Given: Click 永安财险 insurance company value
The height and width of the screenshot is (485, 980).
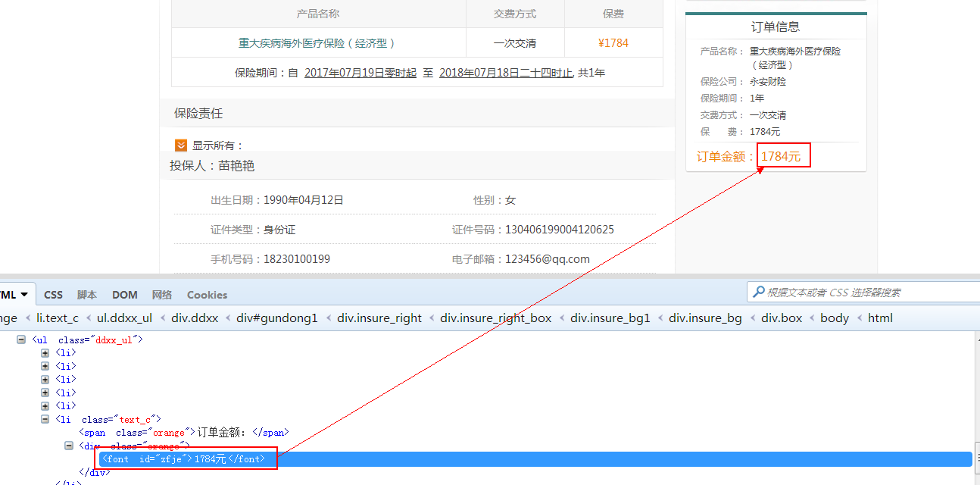Looking at the screenshot, I should click(768, 81).
